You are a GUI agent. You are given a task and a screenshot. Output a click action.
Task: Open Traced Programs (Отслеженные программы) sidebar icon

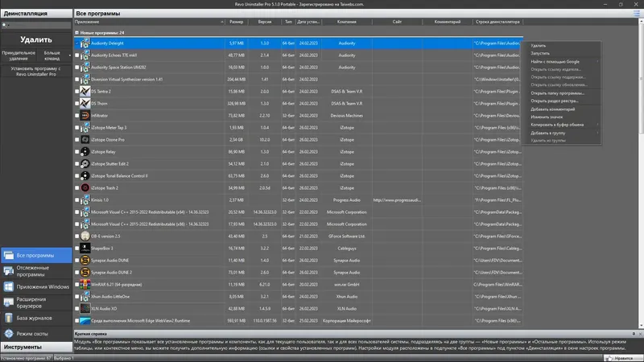[9, 271]
